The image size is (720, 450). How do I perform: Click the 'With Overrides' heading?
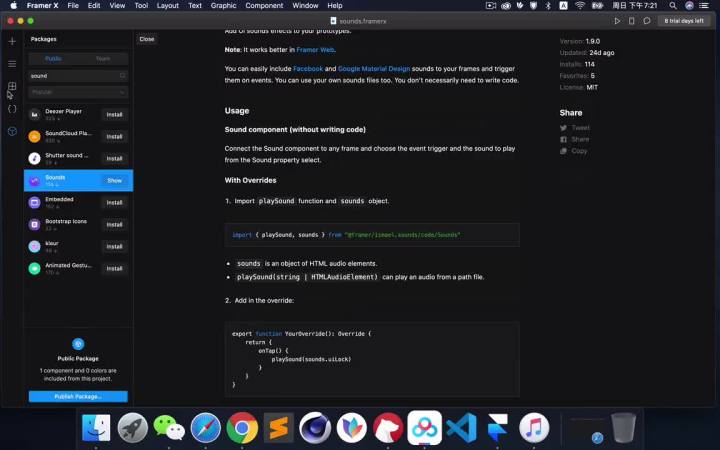(250, 180)
